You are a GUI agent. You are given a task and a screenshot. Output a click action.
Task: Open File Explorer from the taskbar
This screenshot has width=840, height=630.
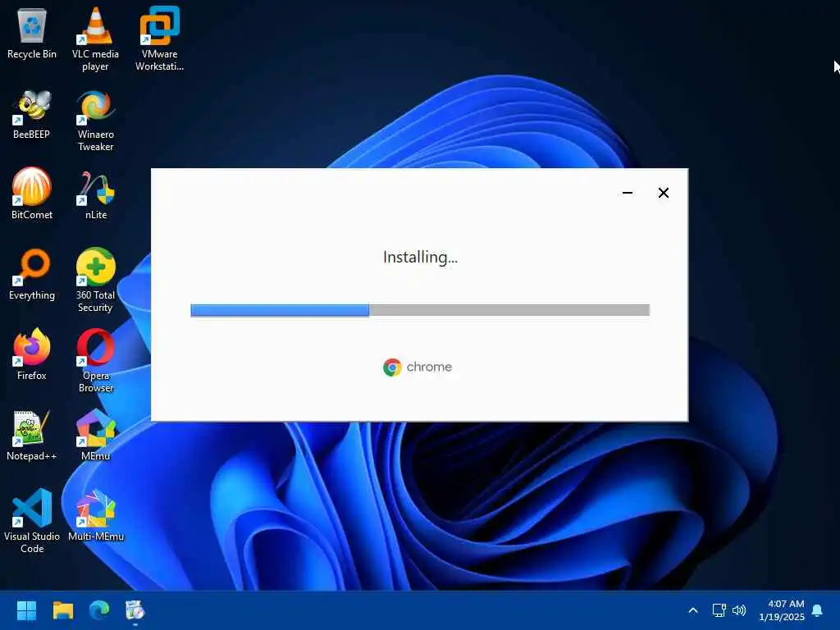pos(62,610)
